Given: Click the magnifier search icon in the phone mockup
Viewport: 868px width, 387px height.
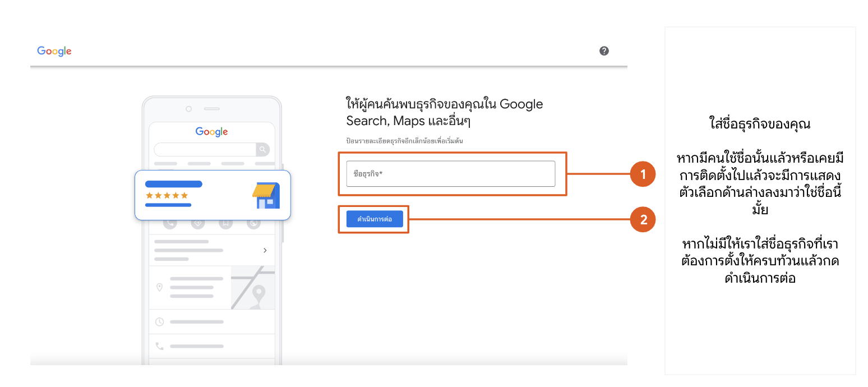Looking at the screenshot, I should (262, 150).
